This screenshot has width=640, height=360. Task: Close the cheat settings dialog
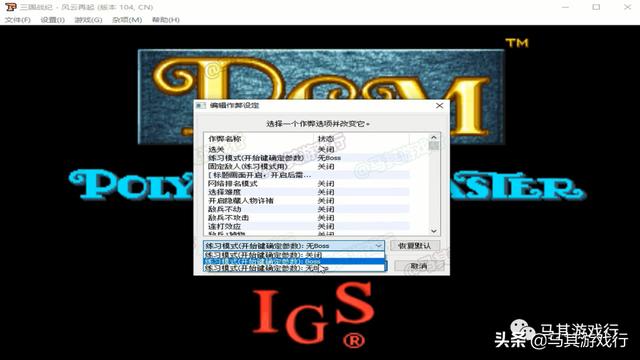point(439,105)
